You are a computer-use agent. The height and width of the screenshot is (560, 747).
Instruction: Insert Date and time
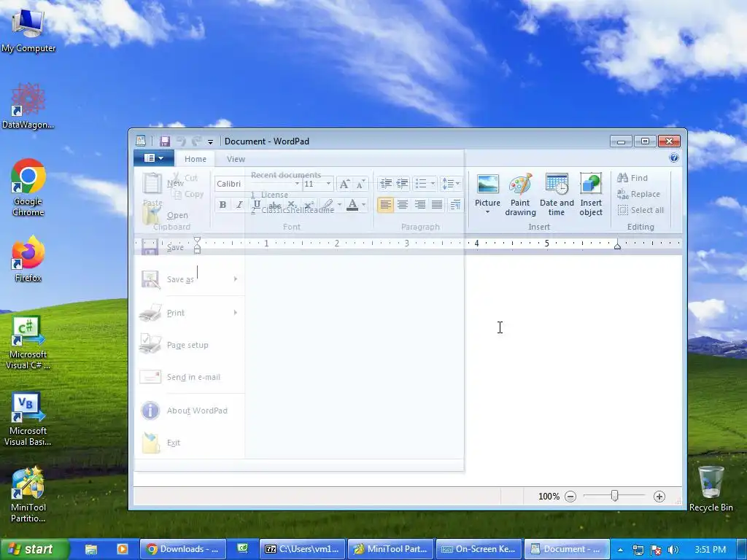pyautogui.click(x=557, y=195)
